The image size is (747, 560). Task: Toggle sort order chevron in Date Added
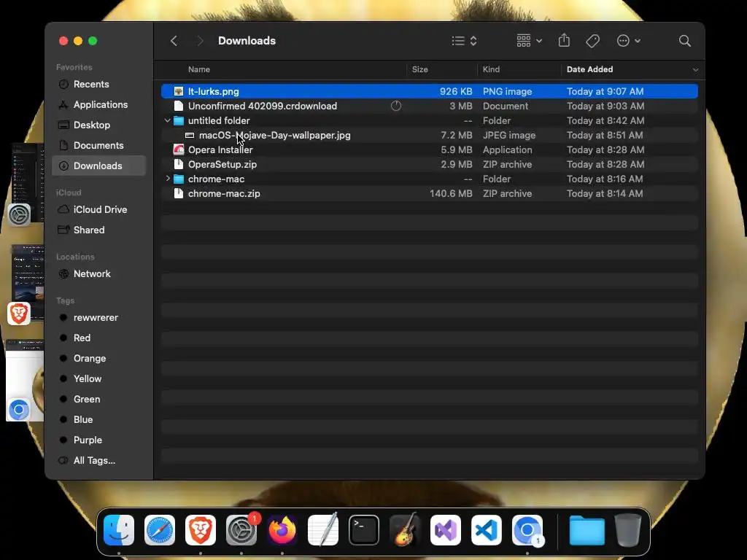point(695,70)
